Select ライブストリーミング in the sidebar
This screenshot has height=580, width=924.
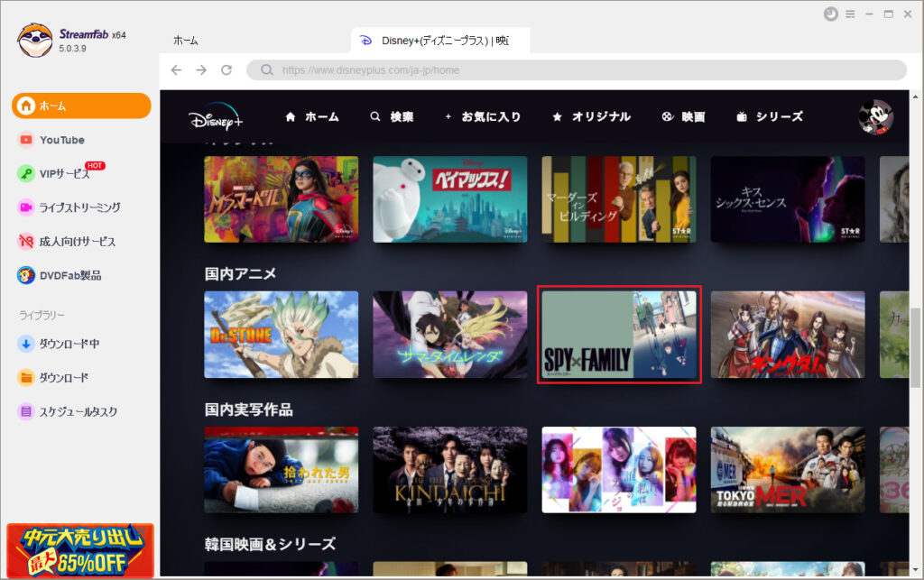(81, 207)
